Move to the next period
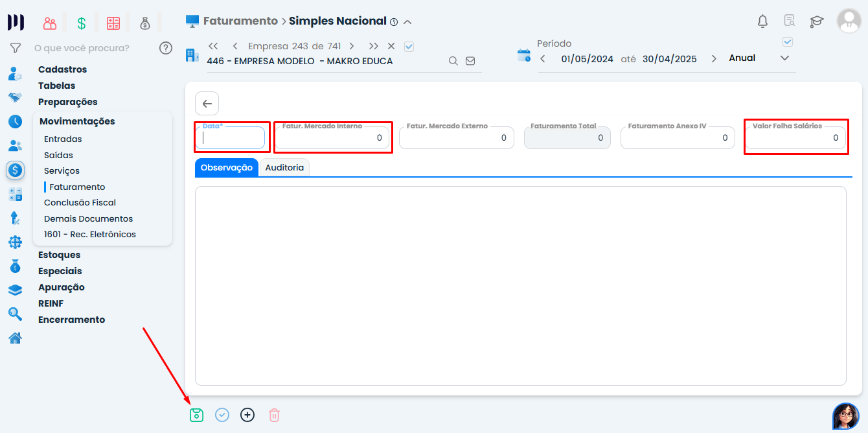 [714, 59]
